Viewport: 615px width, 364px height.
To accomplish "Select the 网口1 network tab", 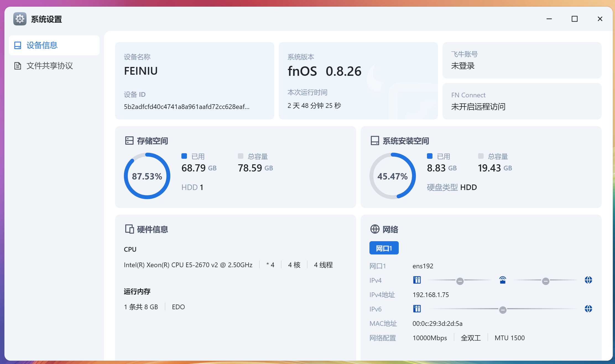I will [x=384, y=248].
